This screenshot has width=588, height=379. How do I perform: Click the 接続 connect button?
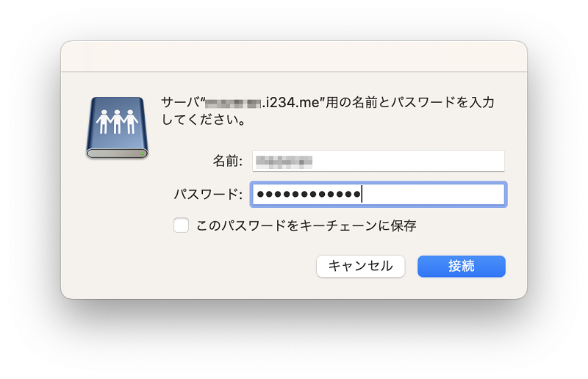[x=462, y=266]
